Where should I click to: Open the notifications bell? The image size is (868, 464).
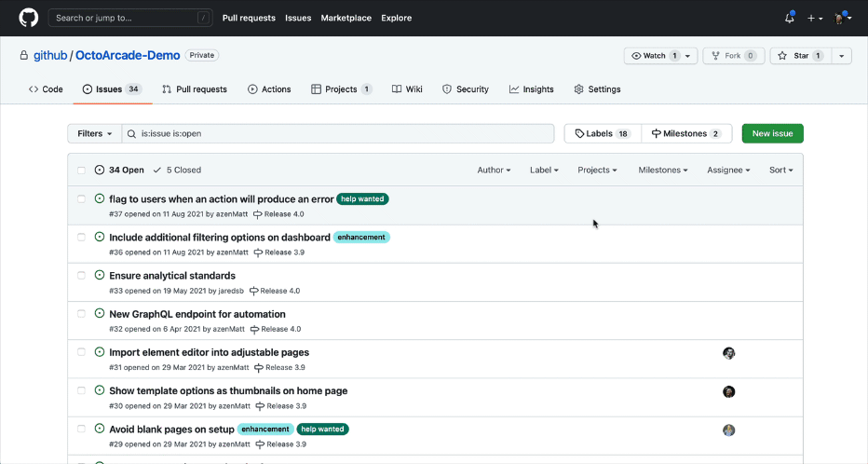pyautogui.click(x=790, y=18)
